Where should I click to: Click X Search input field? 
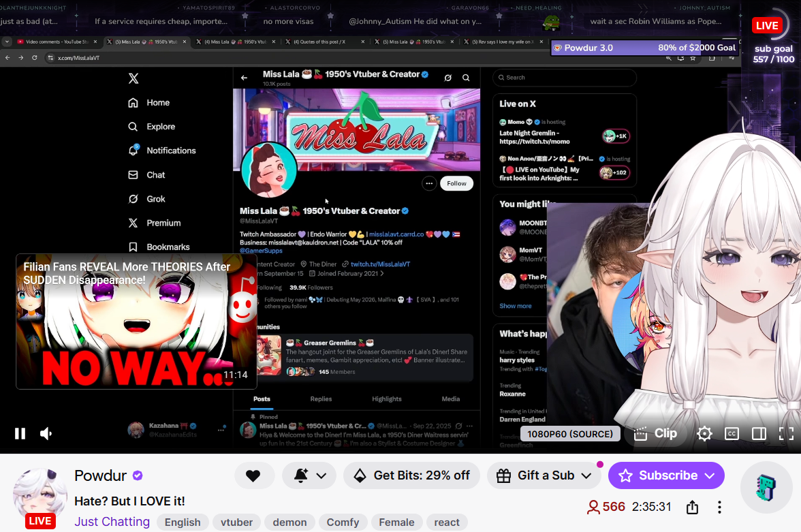click(x=565, y=78)
